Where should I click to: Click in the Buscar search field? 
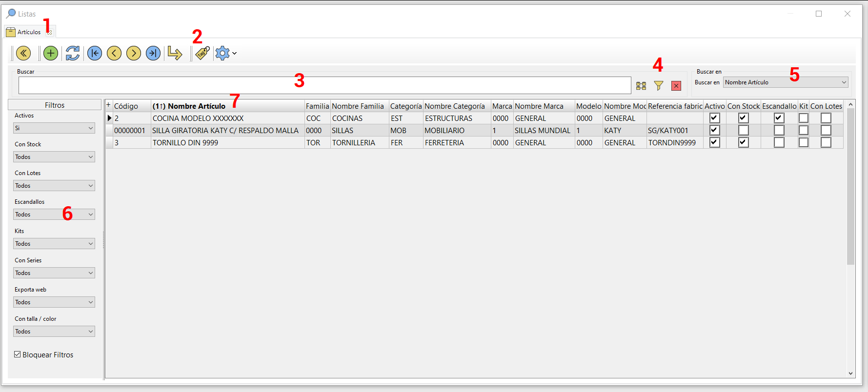pos(325,85)
